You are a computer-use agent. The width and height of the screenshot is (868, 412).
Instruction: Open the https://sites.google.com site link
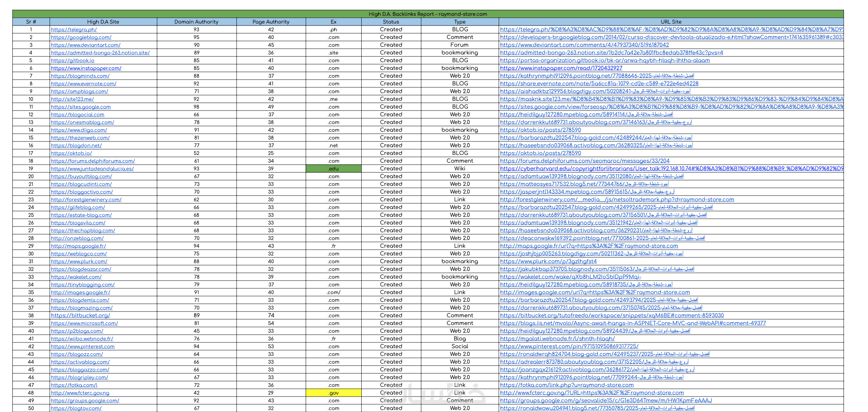tap(81, 107)
